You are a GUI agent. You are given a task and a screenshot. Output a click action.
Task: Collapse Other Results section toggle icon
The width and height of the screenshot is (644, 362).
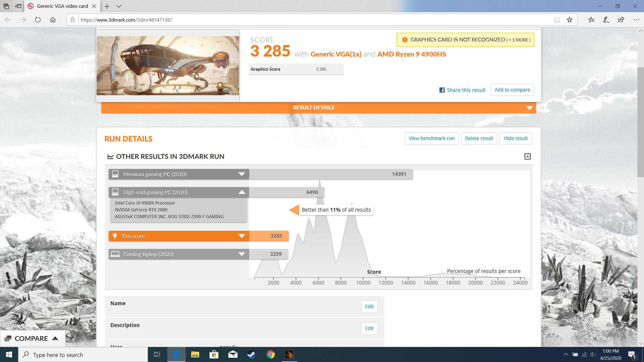tap(528, 156)
